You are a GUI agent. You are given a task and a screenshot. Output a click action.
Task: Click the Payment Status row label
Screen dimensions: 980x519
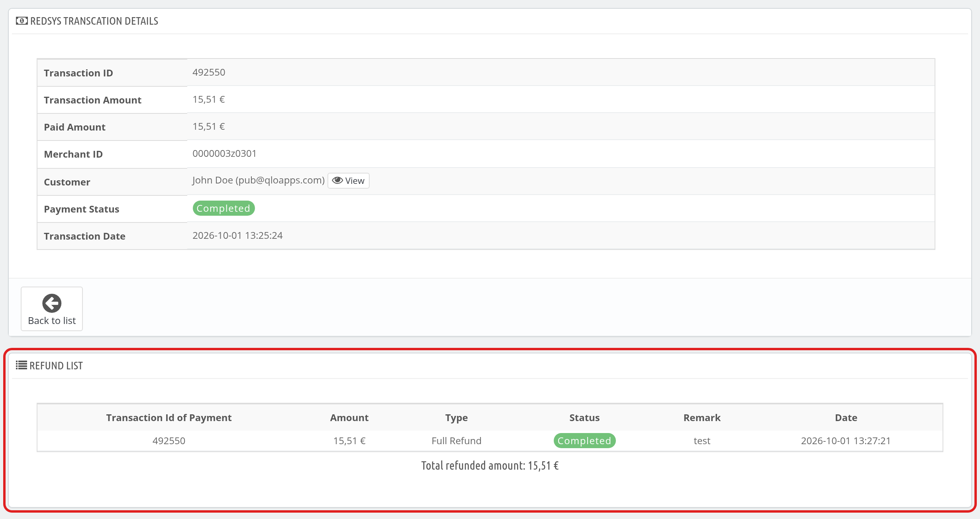(x=82, y=209)
